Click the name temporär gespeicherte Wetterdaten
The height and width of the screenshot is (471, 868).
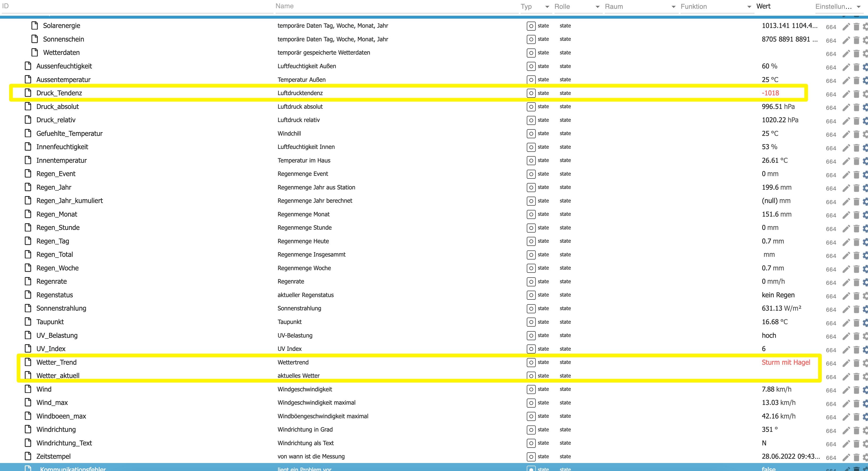[324, 52]
